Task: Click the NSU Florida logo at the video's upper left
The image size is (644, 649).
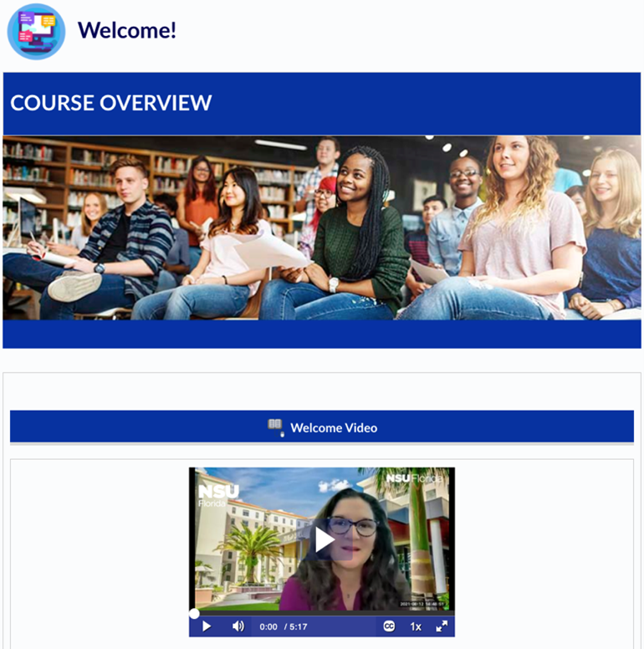Action: tap(217, 496)
